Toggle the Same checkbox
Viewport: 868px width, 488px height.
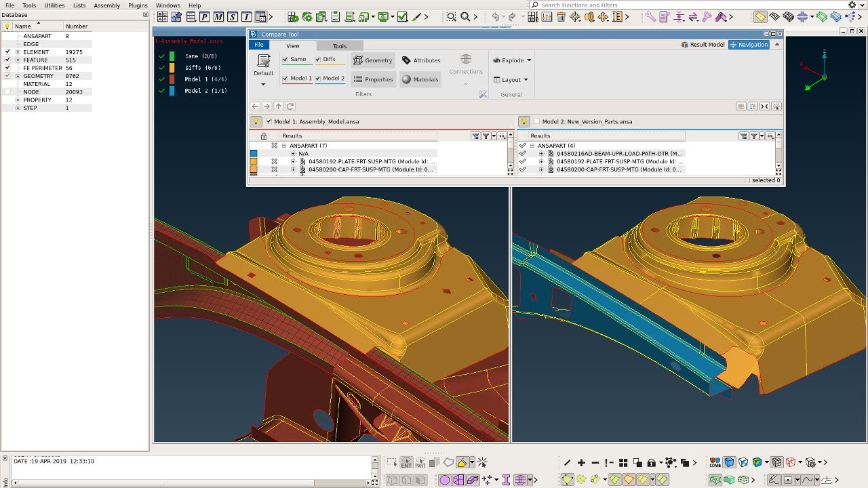[285, 60]
